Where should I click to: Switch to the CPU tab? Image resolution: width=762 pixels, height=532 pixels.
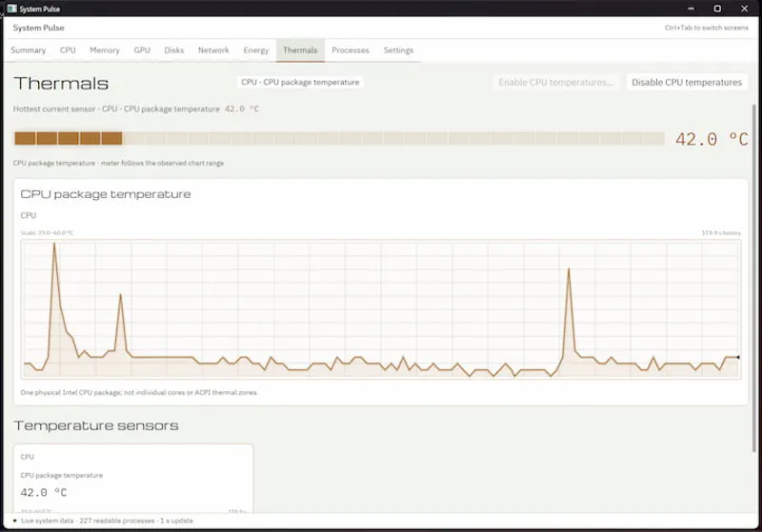(x=68, y=50)
